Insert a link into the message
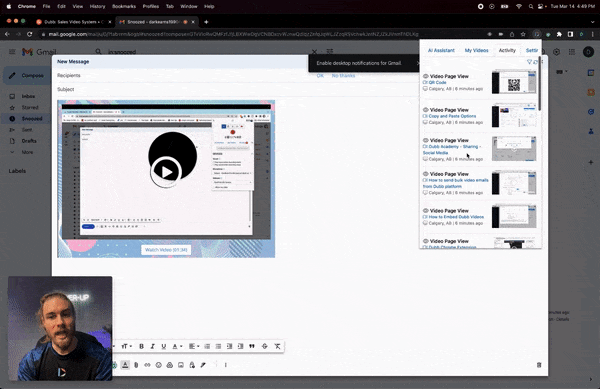This screenshot has width=600, height=389. pos(147,365)
